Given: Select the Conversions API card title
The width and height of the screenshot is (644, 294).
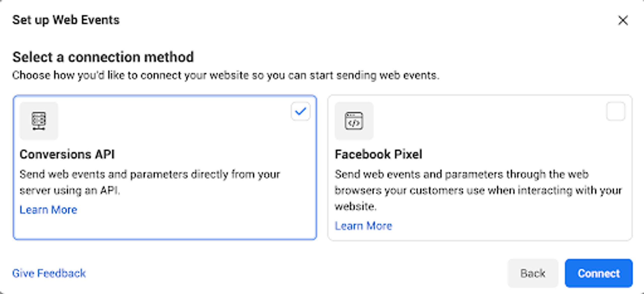Looking at the screenshot, I should pos(67,154).
